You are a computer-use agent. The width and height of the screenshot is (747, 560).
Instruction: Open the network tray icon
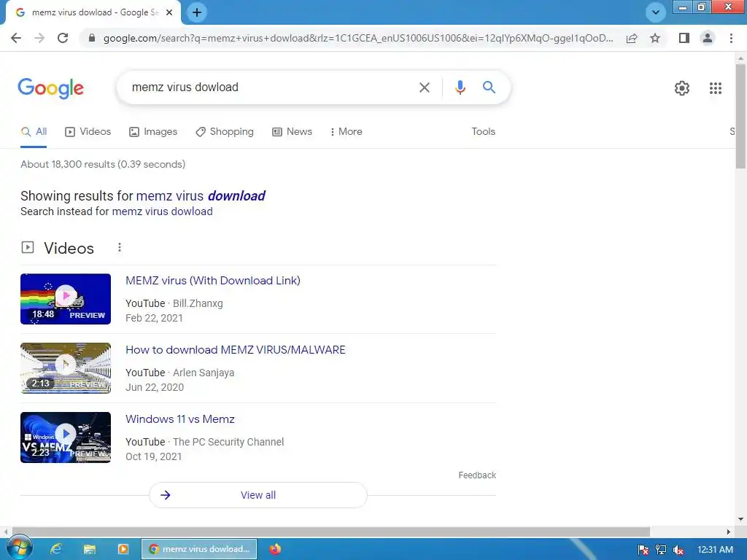[661, 550]
